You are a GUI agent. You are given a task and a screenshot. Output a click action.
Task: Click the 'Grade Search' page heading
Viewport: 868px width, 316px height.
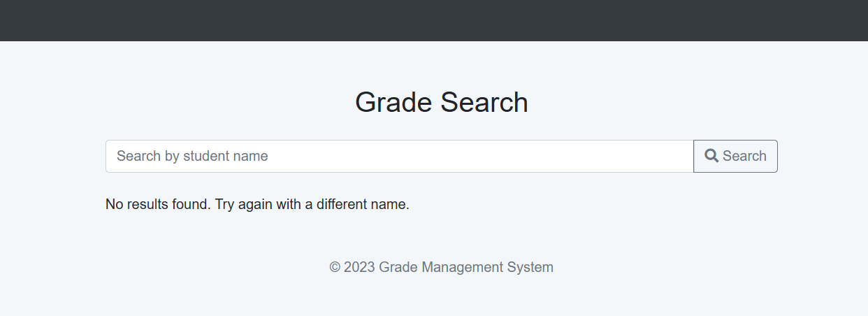pos(442,102)
